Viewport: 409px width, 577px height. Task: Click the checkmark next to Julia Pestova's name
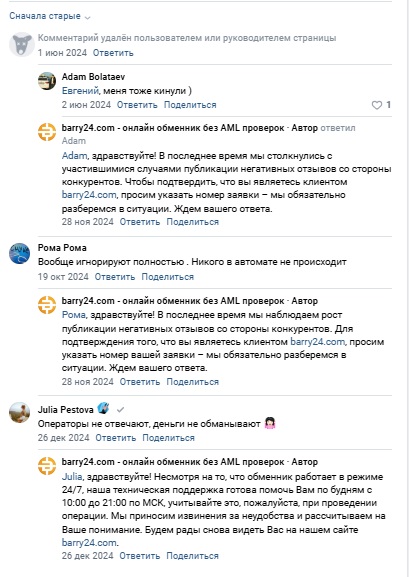tap(120, 409)
